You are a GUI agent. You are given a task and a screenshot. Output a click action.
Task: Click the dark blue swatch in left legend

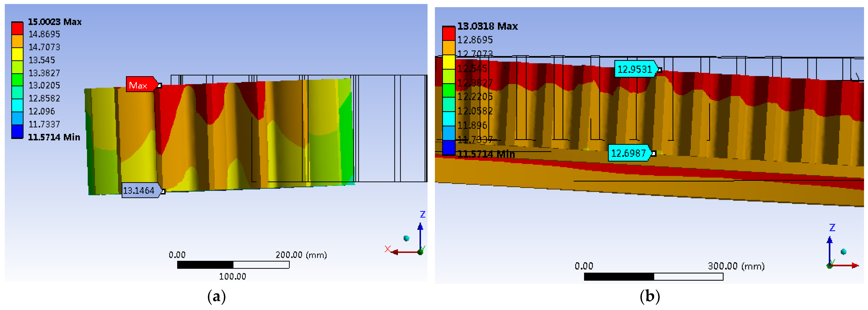[17, 132]
